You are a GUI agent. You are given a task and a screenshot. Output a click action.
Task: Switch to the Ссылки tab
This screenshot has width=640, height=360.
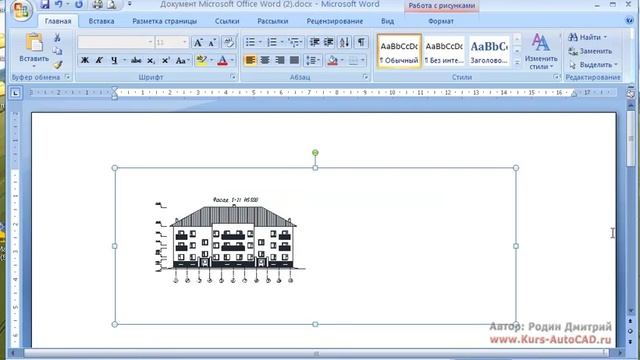coord(227,21)
